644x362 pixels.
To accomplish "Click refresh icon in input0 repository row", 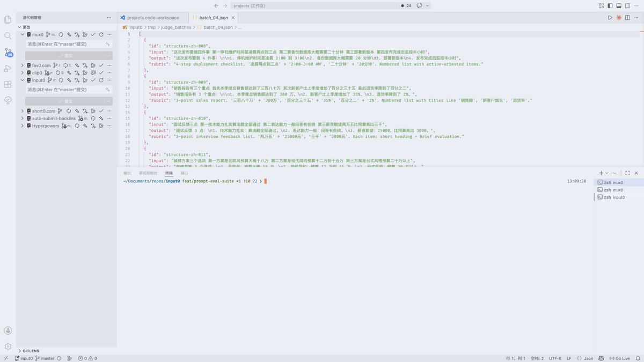I will click(101, 80).
